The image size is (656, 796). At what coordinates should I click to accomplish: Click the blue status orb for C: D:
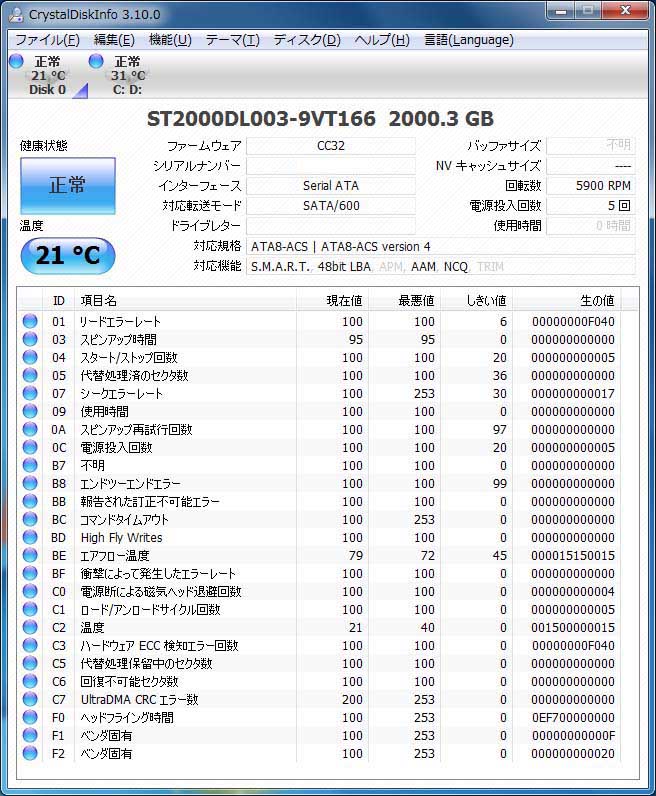pos(96,61)
